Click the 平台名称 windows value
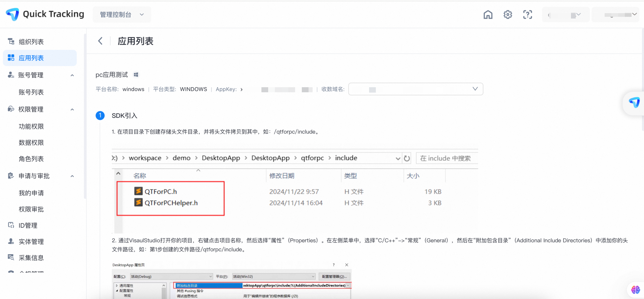Screen dimensions: 644x299 coord(133,89)
